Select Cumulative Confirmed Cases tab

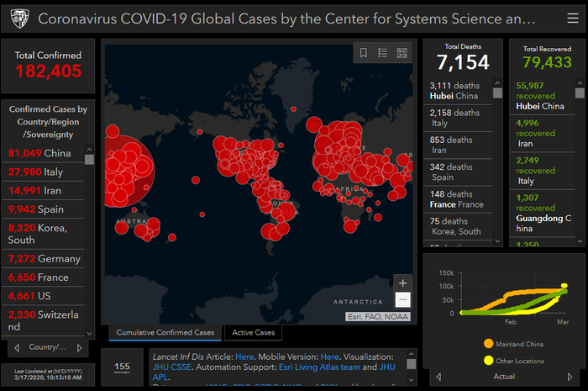(165, 333)
